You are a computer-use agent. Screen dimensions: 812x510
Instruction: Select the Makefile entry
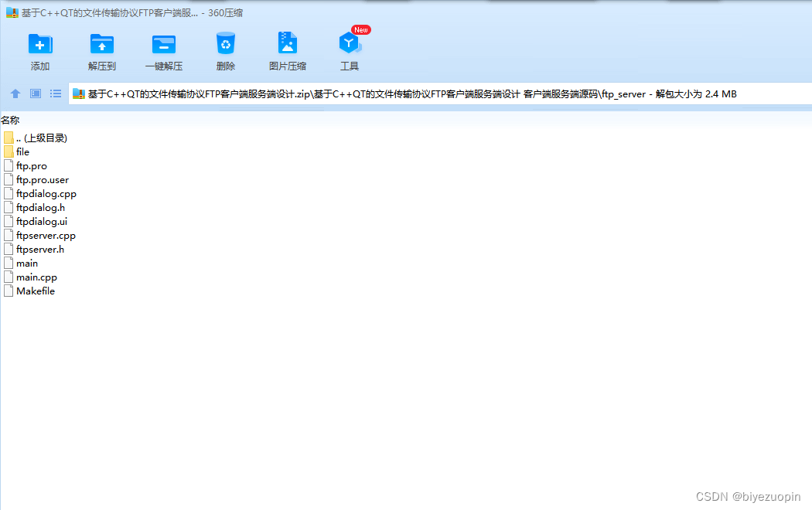pyautogui.click(x=36, y=291)
